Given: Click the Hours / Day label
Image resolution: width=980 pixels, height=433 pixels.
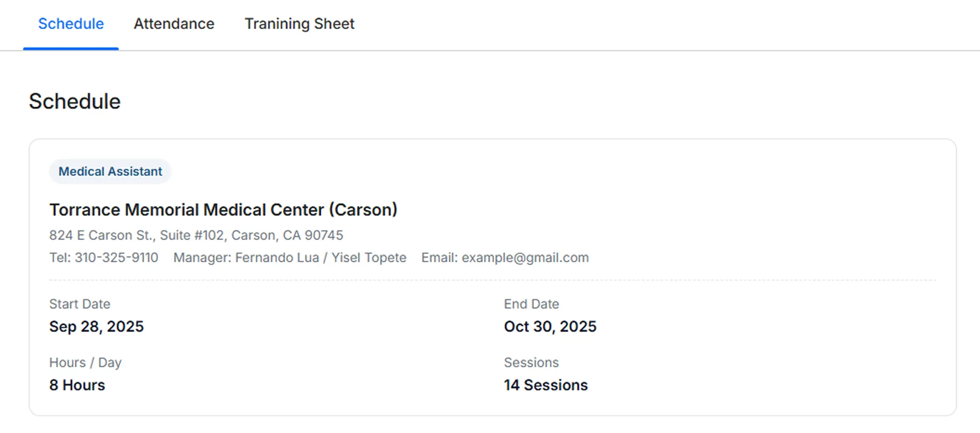Looking at the screenshot, I should (x=85, y=362).
